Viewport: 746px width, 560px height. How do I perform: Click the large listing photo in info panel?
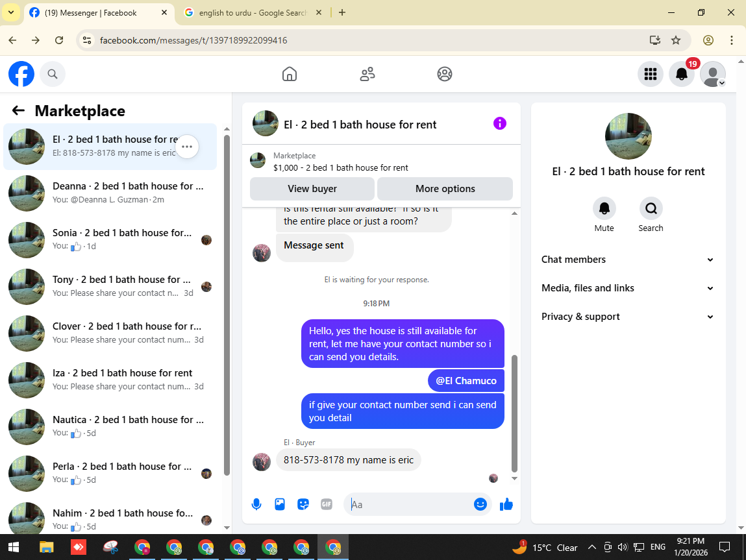tap(628, 136)
